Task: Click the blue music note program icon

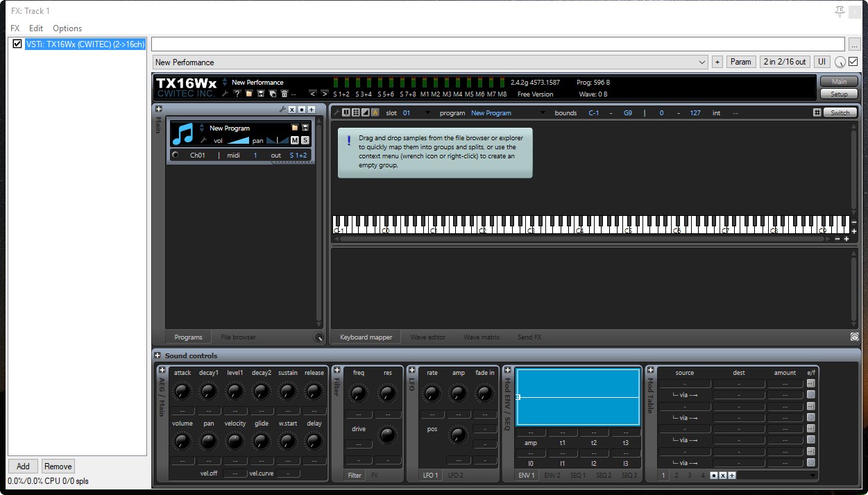Action: [184, 134]
